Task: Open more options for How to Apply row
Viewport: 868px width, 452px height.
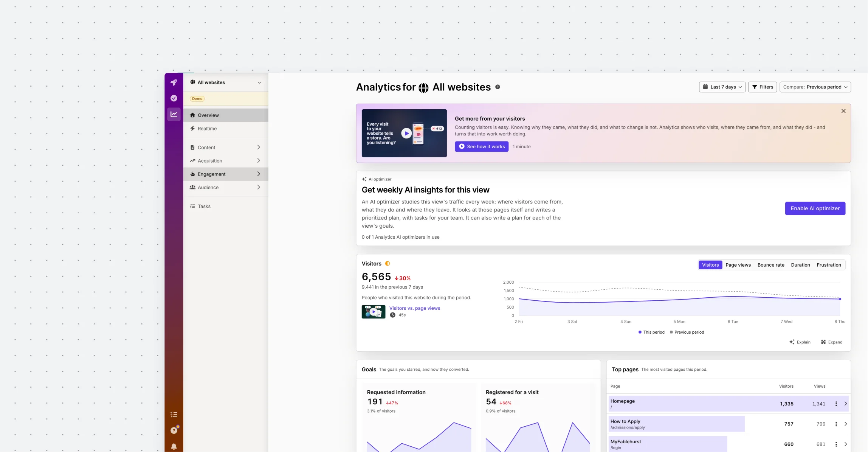Action: [836, 424]
